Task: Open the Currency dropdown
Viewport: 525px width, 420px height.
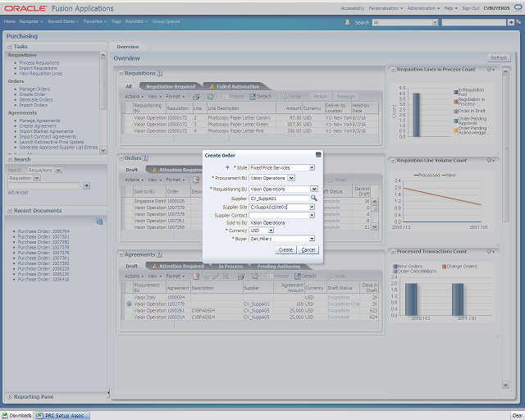Action: (x=271, y=231)
